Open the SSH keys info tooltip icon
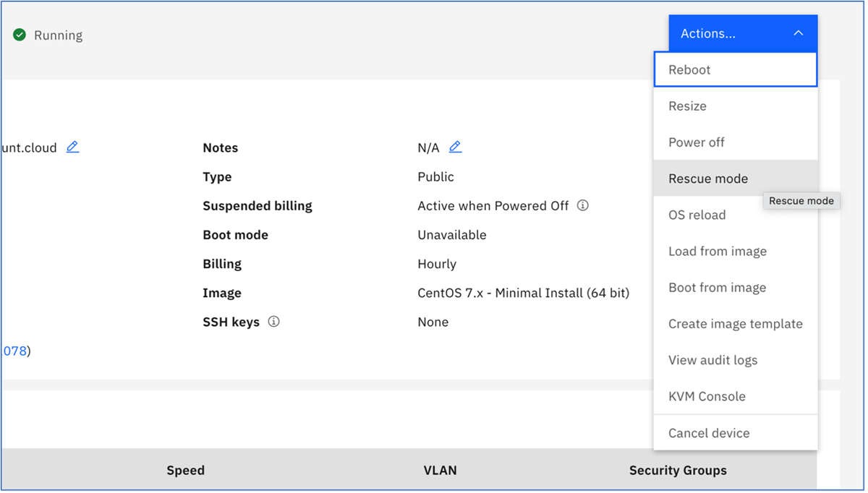 (273, 322)
